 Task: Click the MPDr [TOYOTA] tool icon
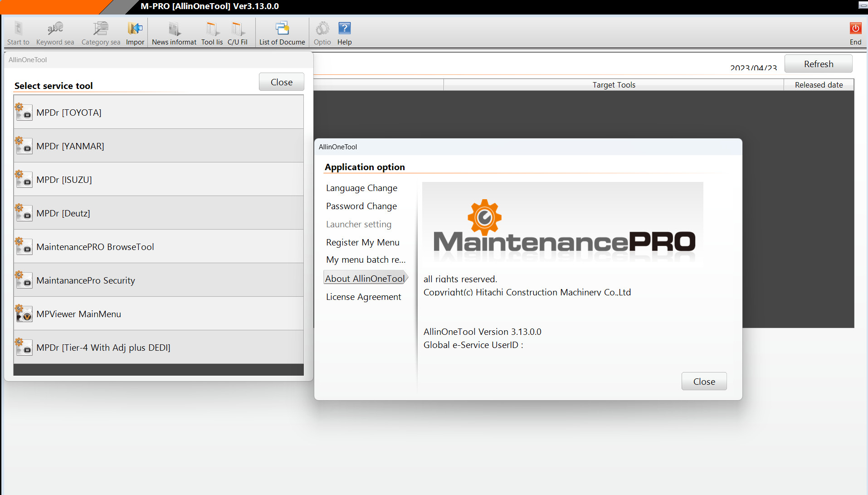pyautogui.click(x=23, y=112)
